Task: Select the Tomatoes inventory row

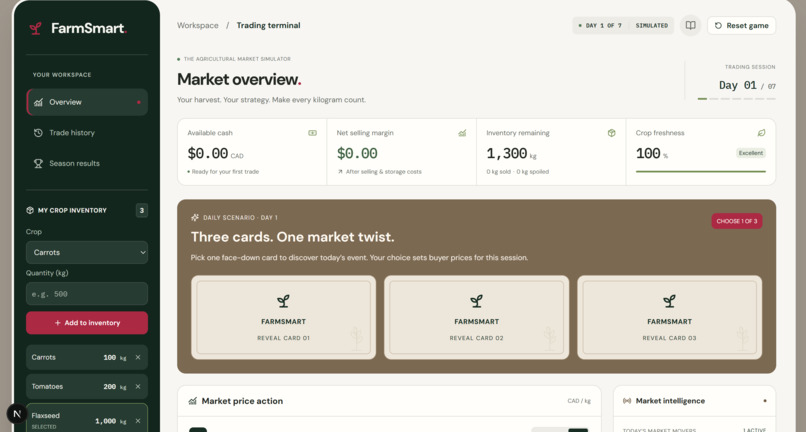Action: point(87,386)
